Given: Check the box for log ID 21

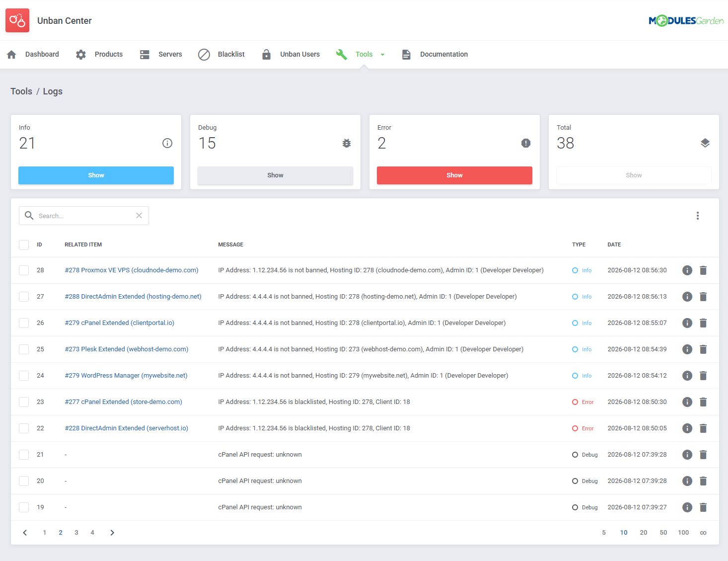Looking at the screenshot, I should pyautogui.click(x=24, y=455).
